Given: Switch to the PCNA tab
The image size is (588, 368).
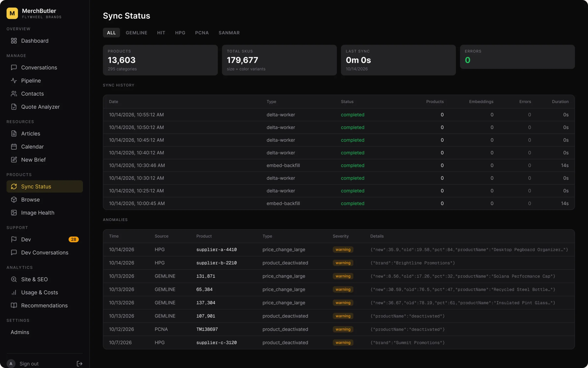Looking at the screenshot, I should tap(202, 33).
